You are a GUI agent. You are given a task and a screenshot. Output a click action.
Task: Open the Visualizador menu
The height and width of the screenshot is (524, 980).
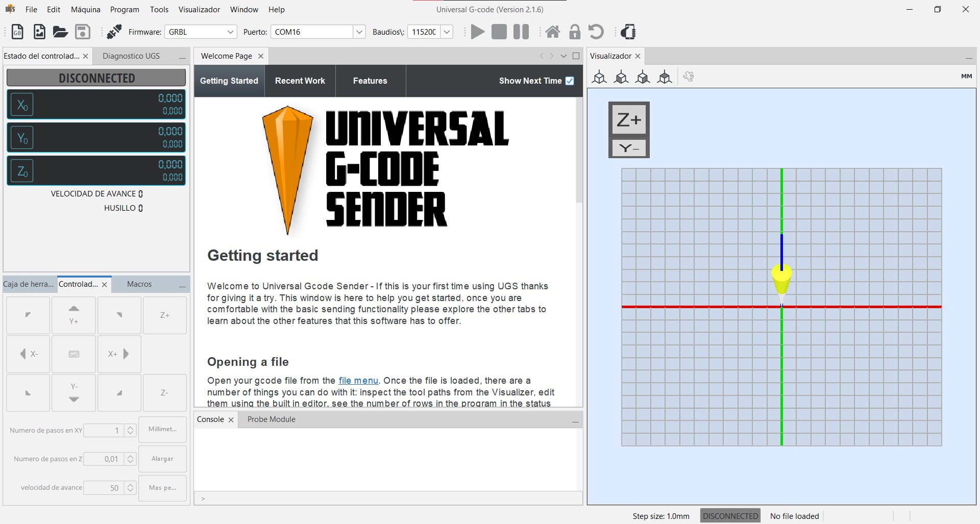coord(199,9)
